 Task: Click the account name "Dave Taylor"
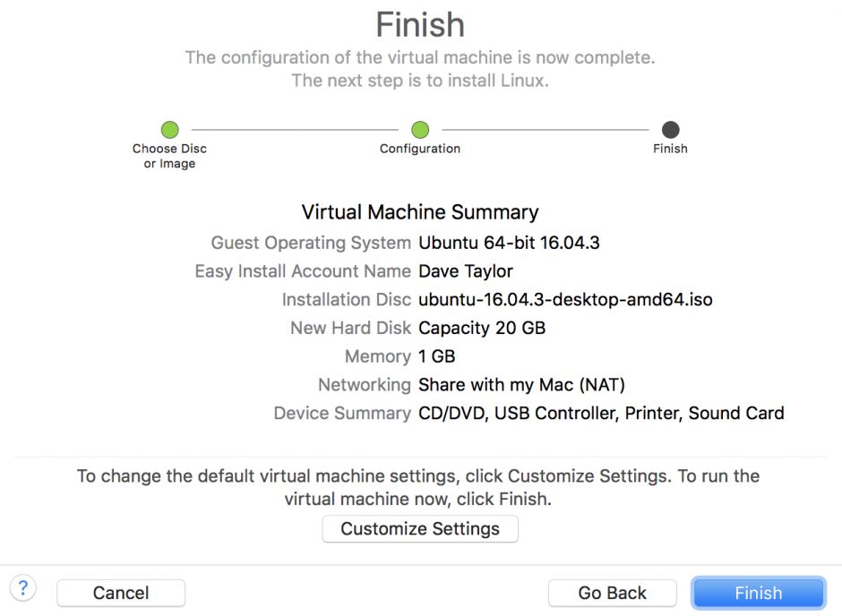pos(465,271)
